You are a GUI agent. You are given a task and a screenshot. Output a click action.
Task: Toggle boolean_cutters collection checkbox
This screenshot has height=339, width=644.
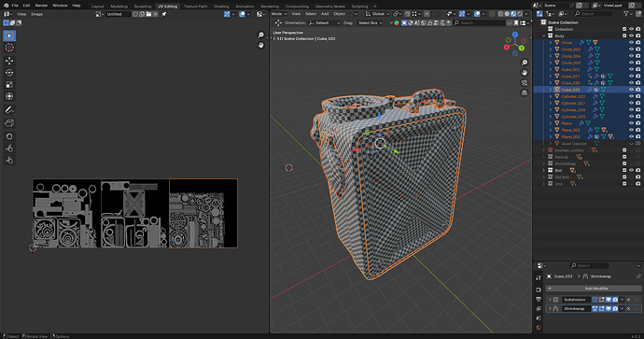coord(624,150)
